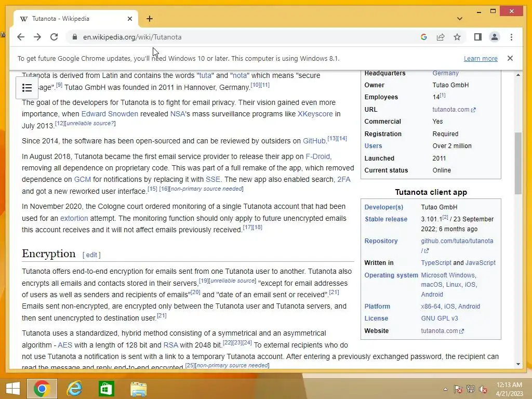View site information lock icon
This screenshot has height=399, width=532.
coord(75,37)
